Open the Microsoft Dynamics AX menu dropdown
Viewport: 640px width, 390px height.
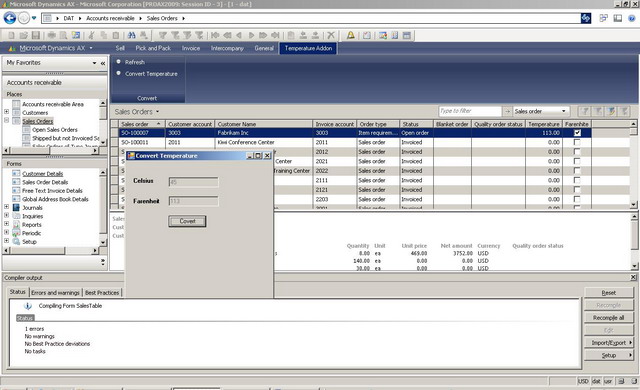[x=91, y=48]
